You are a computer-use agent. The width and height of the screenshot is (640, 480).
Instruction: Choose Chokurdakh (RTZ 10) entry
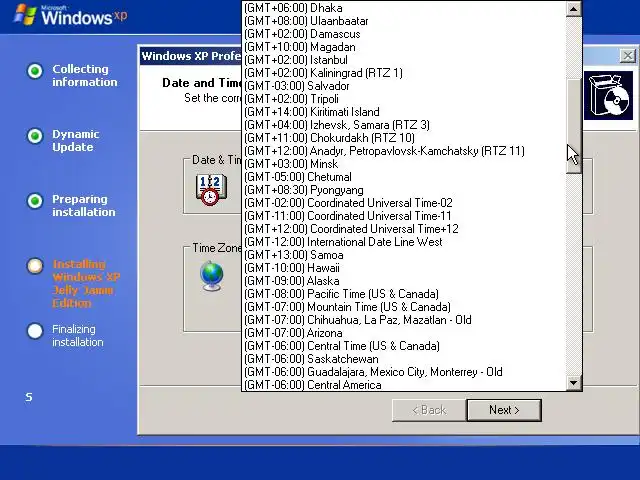tap(404, 138)
